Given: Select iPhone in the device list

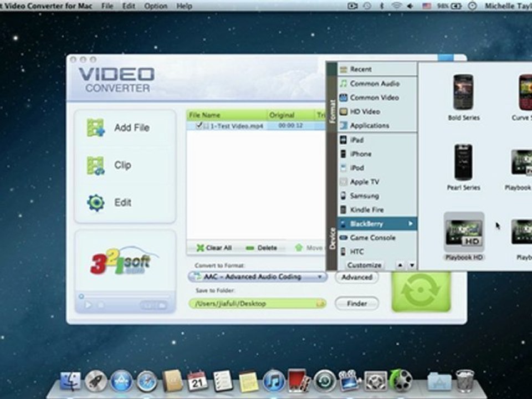Looking at the screenshot, I should click(x=377, y=154).
